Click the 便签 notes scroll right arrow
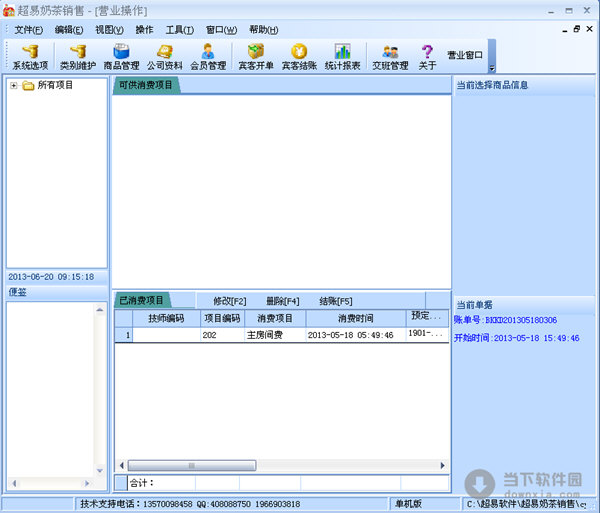The image size is (600, 513). point(87,484)
